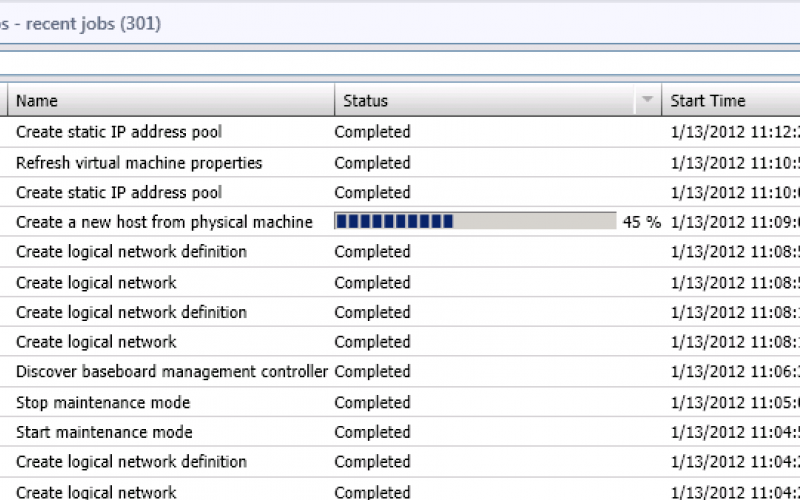Viewport: 800px width, 500px height.
Task: Select the Start maintenance mode job
Action: coord(104,432)
